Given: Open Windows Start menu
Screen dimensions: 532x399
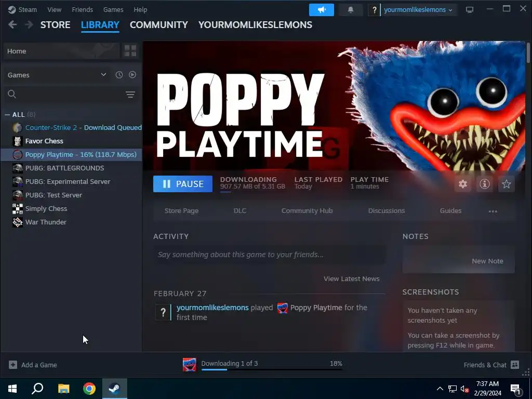Looking at the screenshot, I should pyautogui.click(x=12, y=389).
